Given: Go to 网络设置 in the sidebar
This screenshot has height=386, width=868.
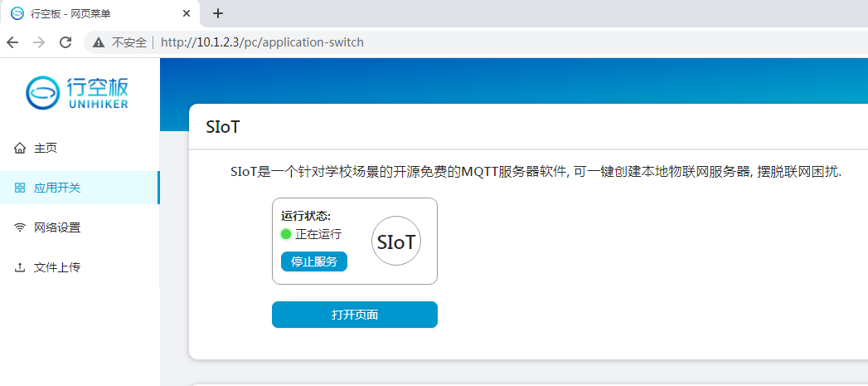Looking at the screenshot, I should pos(80,227).
